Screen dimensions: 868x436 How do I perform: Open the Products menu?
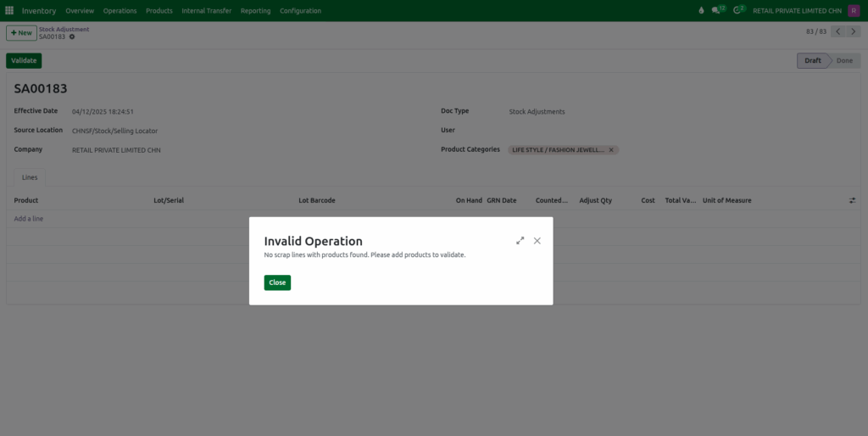coord(159,10)
